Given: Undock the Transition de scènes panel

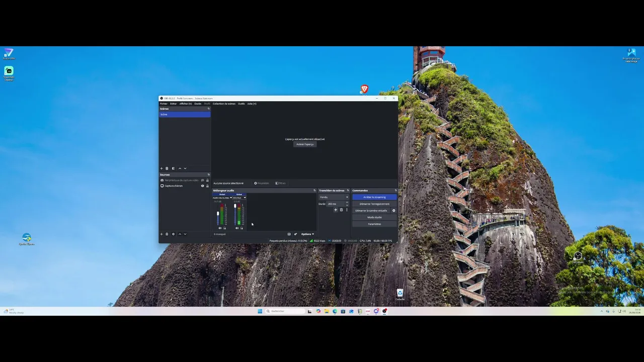Looking at the screenshot, I should point(348,191).
